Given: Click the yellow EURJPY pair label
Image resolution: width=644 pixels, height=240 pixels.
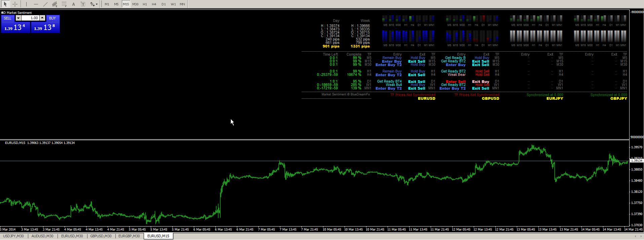Looking at the screenshot, I should (555, 98).
